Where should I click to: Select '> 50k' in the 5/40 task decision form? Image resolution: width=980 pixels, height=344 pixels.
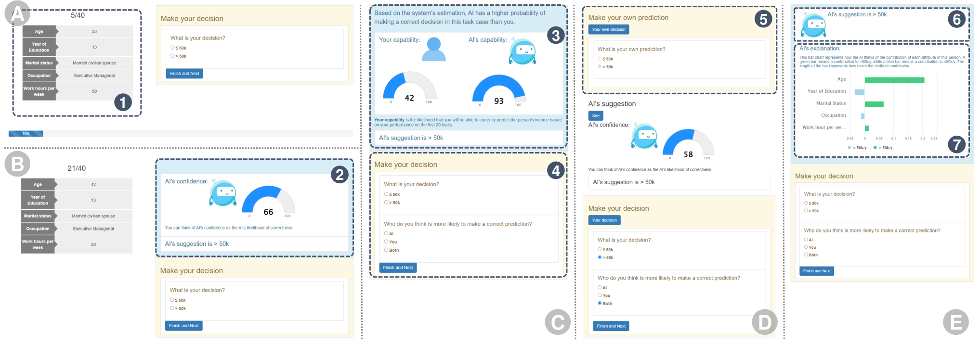(x=172, y=56)
